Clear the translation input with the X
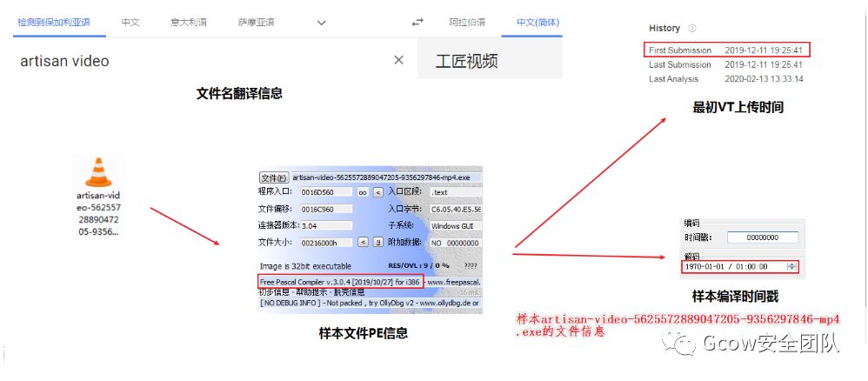 398,60
